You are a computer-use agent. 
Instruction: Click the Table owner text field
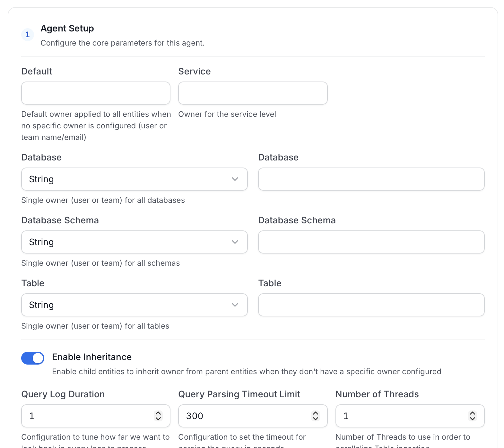click(x=371, y=305)
